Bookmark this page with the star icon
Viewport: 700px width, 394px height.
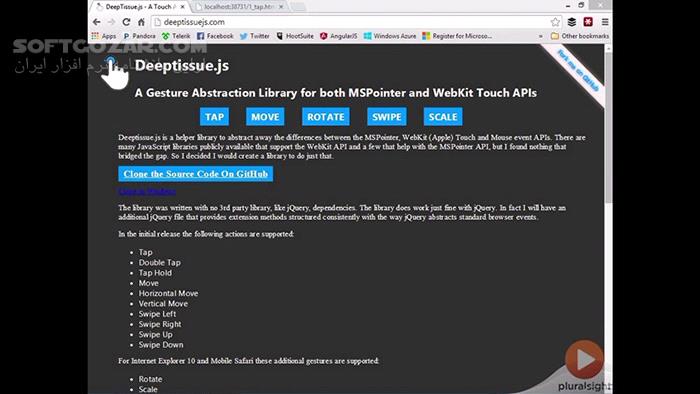(555, 22)
